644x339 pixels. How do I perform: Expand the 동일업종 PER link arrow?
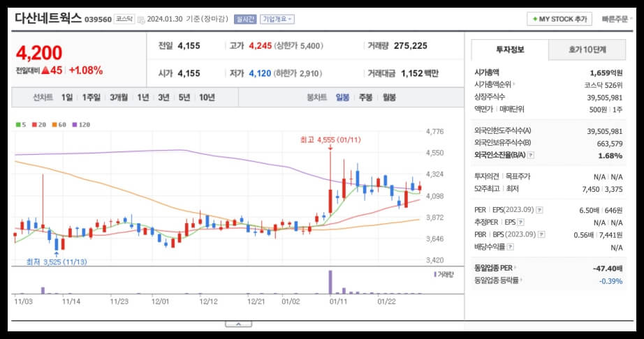tap(515, 268)
